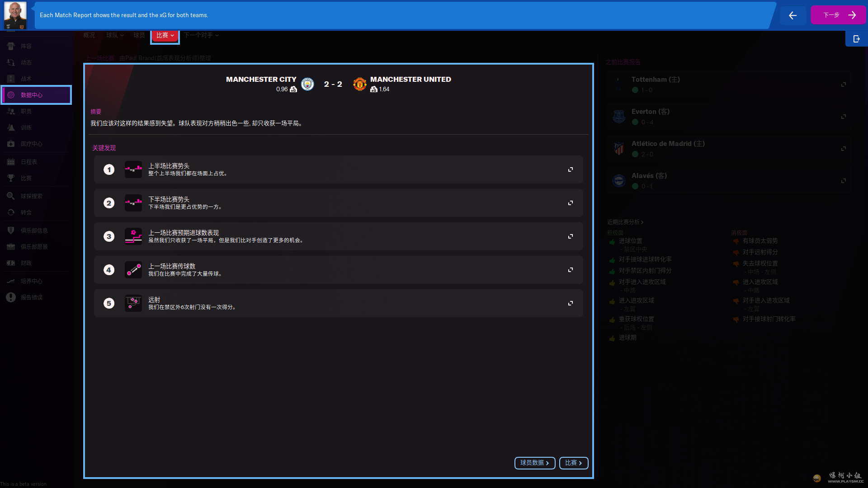Click the 下一步 next step button

(x=838, y=15)
